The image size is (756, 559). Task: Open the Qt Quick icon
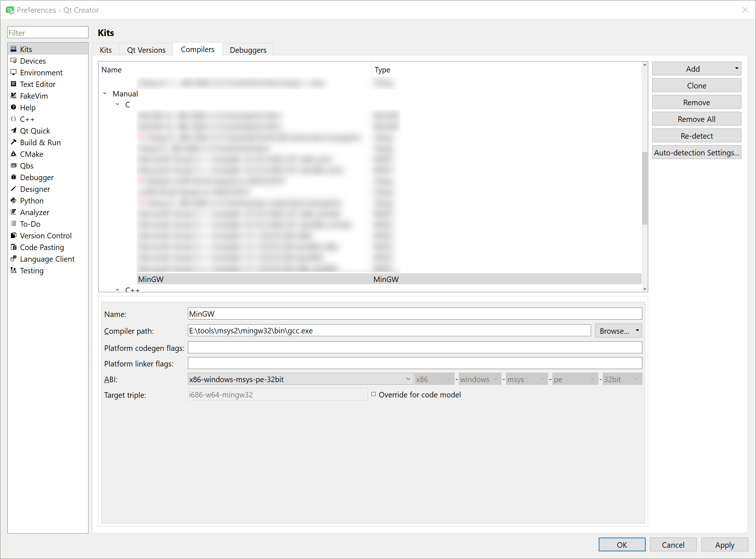13,130
